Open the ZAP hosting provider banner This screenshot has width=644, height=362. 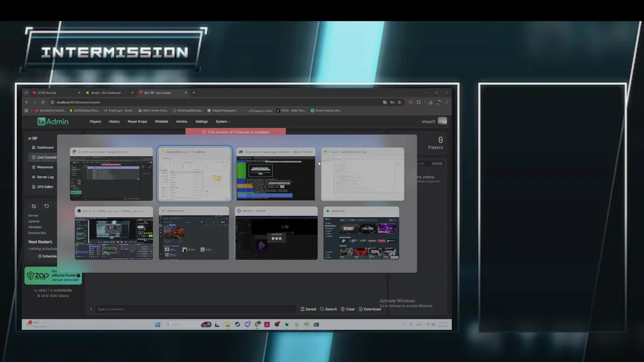53,276
